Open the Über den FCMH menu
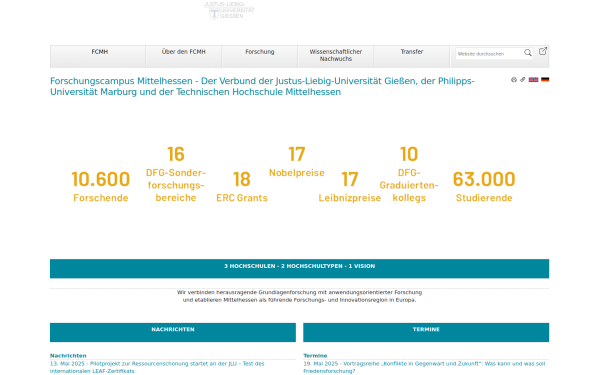This screenshot has width=600, height=375. click(184, 56)
